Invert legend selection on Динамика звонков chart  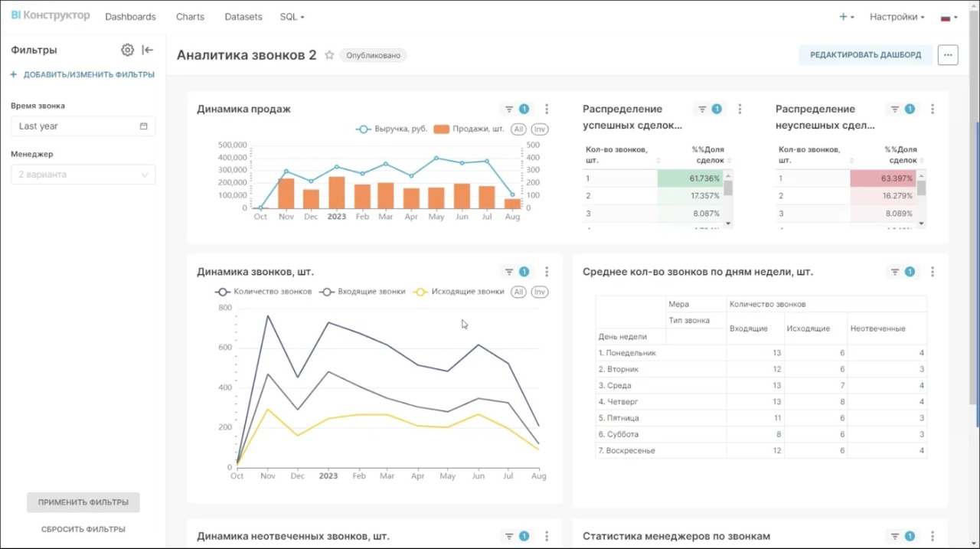(540, 292)
